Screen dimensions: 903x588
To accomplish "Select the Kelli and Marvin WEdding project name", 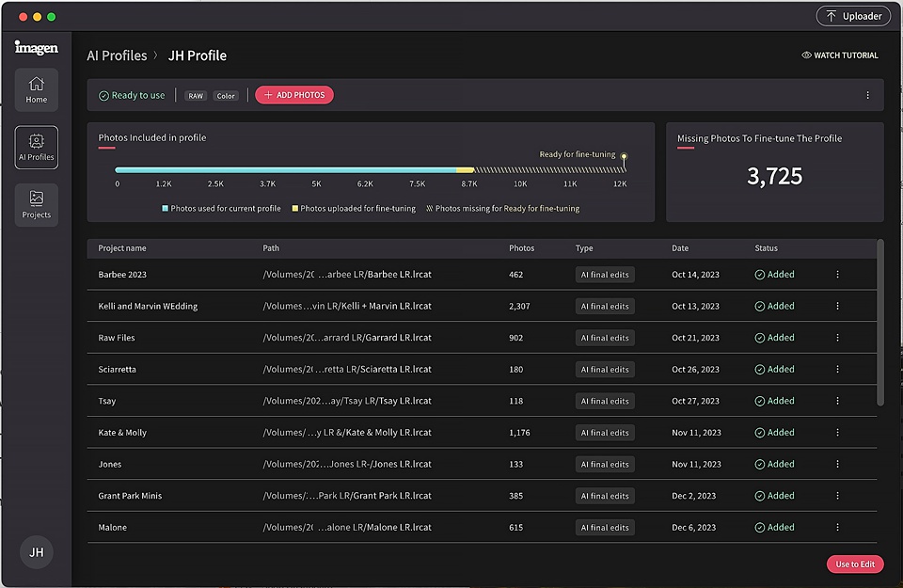I will [x=148, y=307].
